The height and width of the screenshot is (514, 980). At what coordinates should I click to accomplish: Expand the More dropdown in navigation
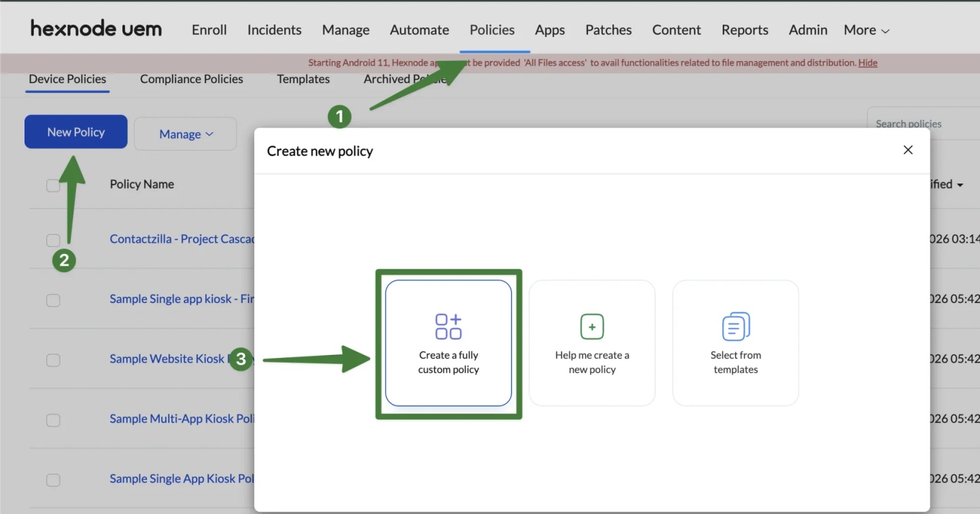click(866, 30)
